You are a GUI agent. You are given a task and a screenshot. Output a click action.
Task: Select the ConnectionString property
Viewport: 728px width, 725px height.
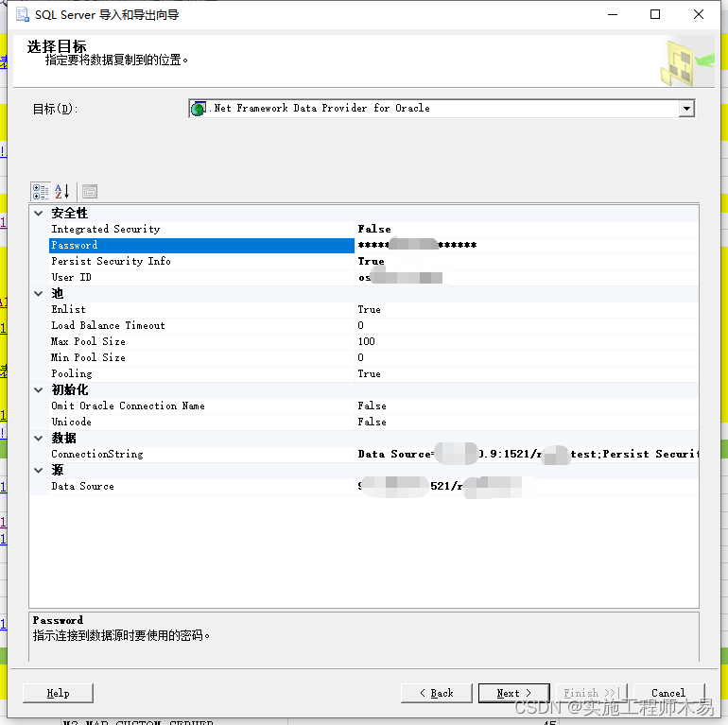click(x=201, y=454)
